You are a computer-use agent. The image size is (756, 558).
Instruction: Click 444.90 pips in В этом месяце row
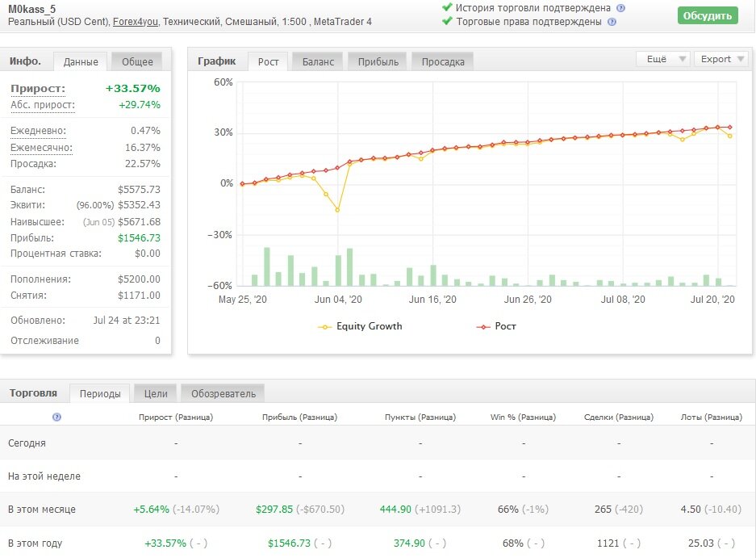[395, 510]
